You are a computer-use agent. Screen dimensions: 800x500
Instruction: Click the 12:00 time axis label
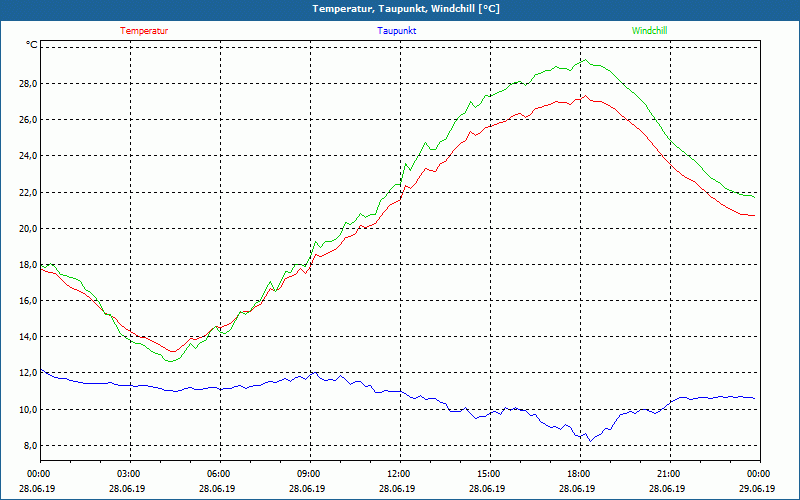tap(400, 474)
